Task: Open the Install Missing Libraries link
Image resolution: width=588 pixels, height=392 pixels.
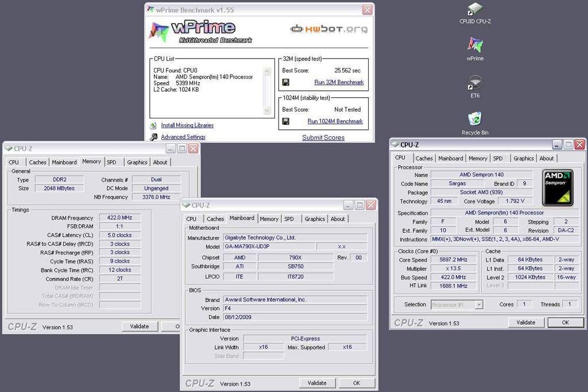Action: 187,125
